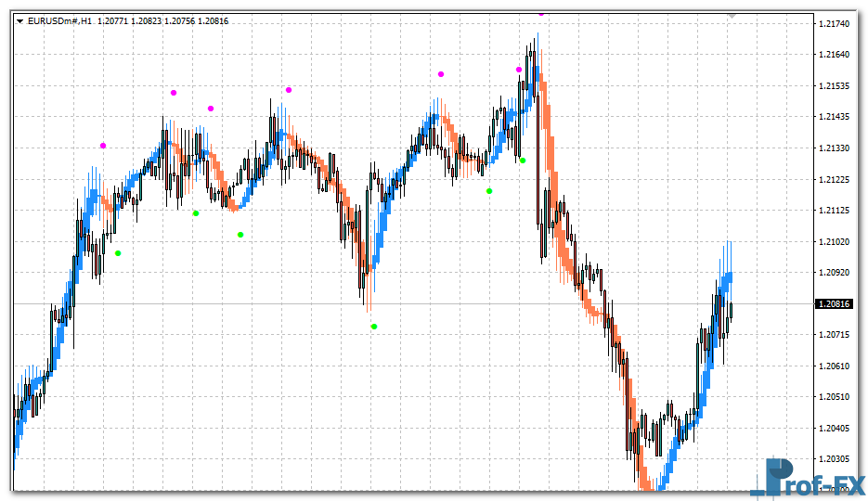
Task: Click the Prof-FX watermark logo
Action: point(807,479)
